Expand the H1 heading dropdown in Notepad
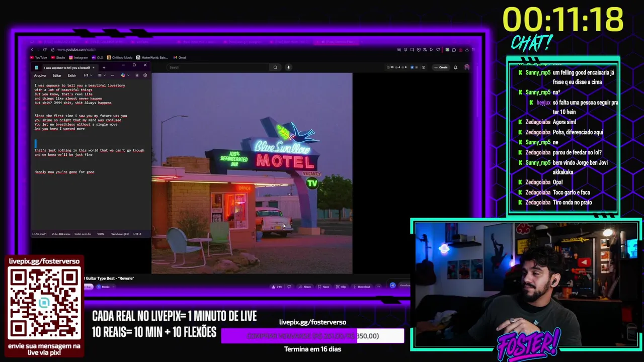 click(x=88, y=75)
